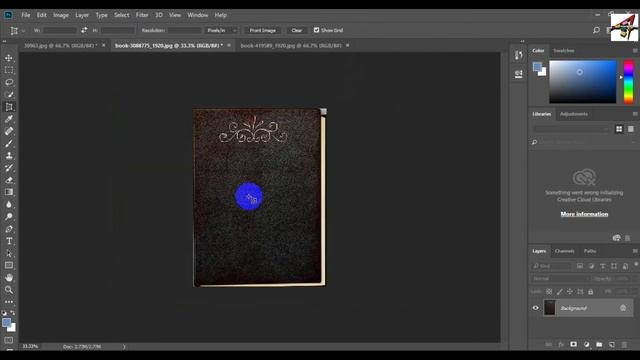
Task: Toggle filter for pixel layers
Action: 580,266
